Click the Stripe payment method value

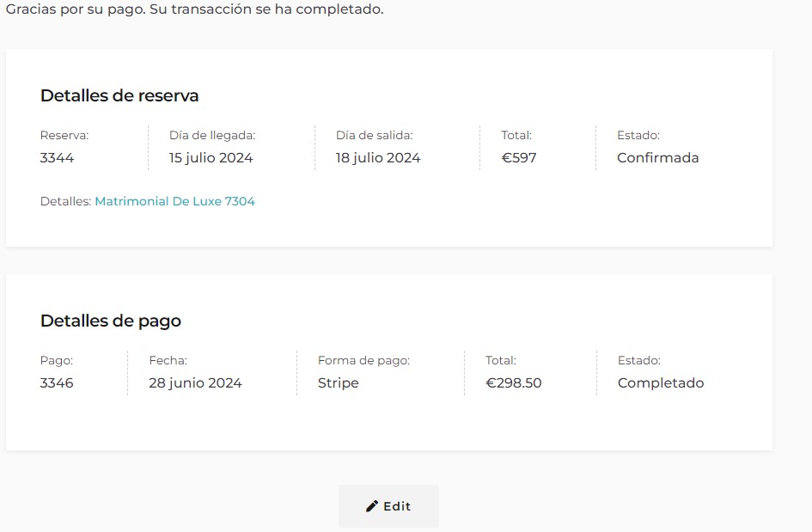tap(339, 383)
